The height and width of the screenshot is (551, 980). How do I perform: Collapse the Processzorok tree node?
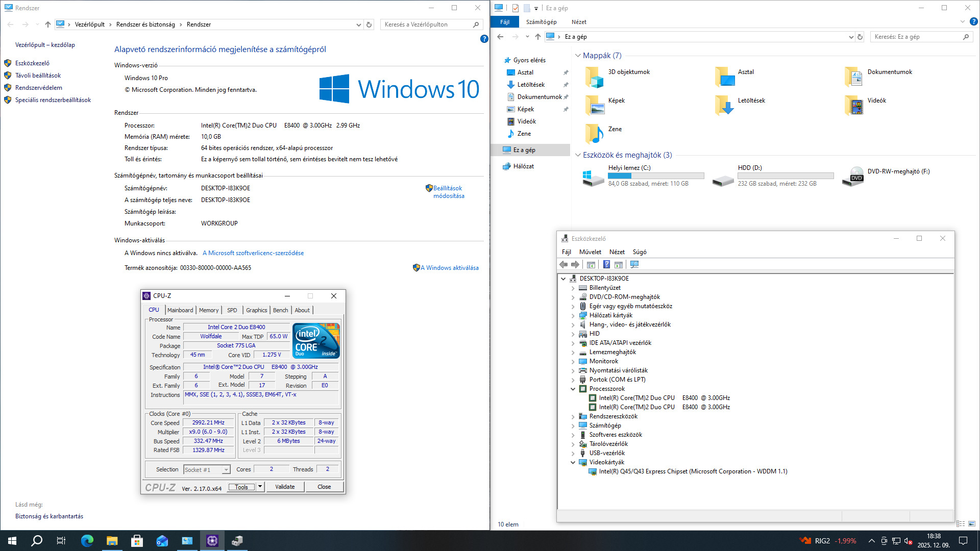pyautogui.click(x=573, y=389)
